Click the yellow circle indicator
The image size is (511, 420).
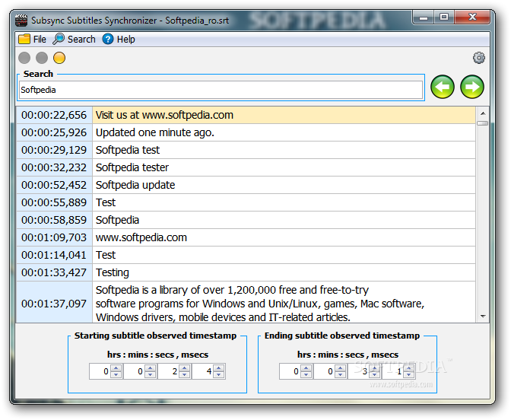coord(59,58)
